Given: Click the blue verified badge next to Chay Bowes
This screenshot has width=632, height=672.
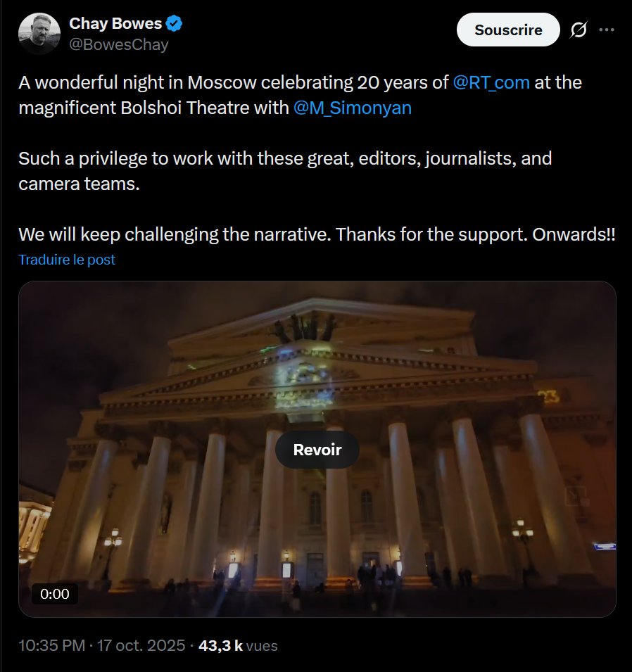Looking at the screenshot, I should click(x=174, y=23).
